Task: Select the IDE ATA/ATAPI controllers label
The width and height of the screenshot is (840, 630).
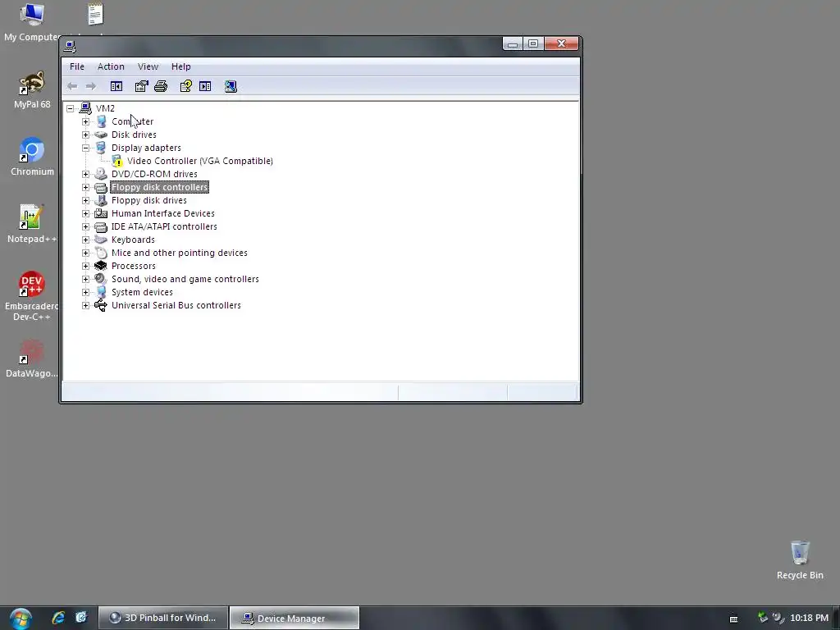Action: [164, 226]
